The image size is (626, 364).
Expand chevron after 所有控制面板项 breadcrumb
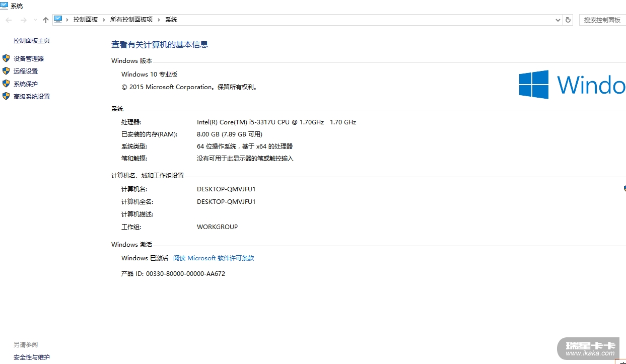coord(159,20)
